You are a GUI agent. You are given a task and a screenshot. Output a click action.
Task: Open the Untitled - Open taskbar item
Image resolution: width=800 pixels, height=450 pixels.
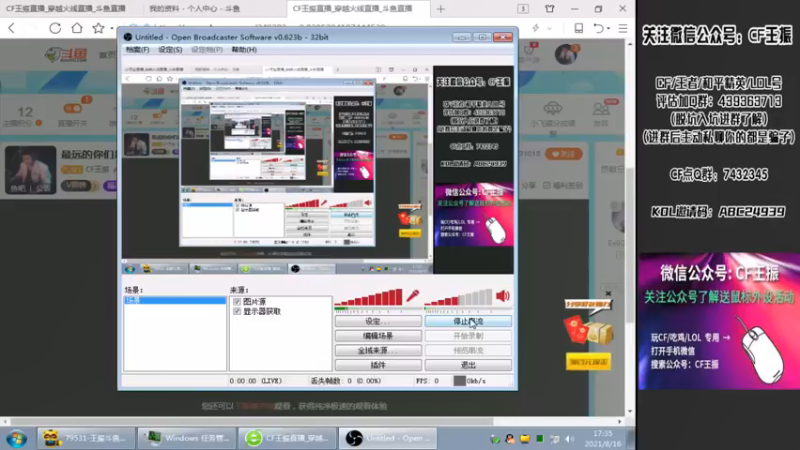coord(388,438)
